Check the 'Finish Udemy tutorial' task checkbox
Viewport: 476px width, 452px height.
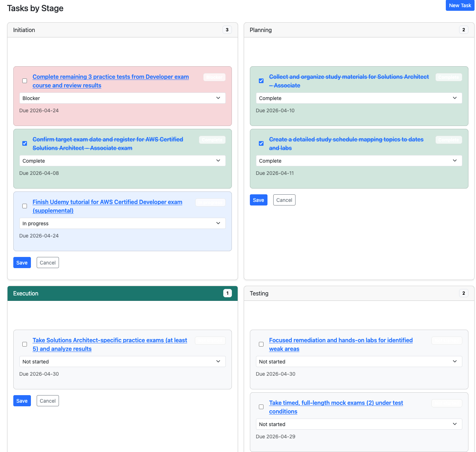click(24, 206)
